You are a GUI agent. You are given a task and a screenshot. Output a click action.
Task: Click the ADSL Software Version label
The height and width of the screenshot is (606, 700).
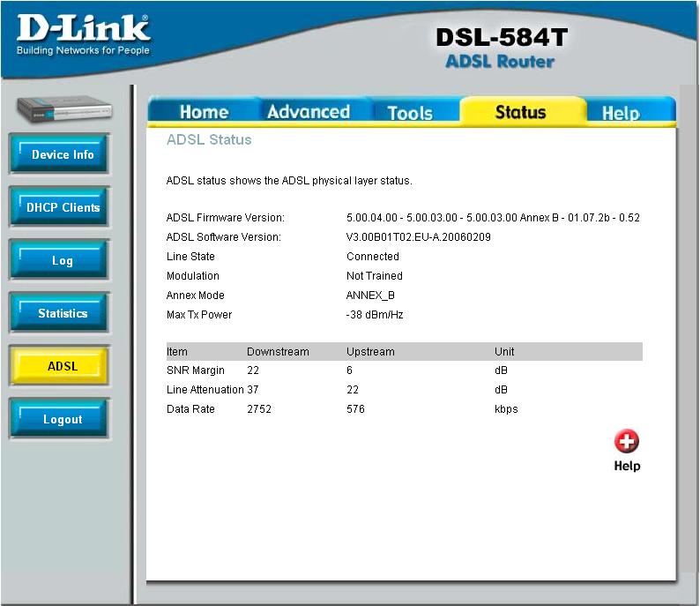(224, 236)
